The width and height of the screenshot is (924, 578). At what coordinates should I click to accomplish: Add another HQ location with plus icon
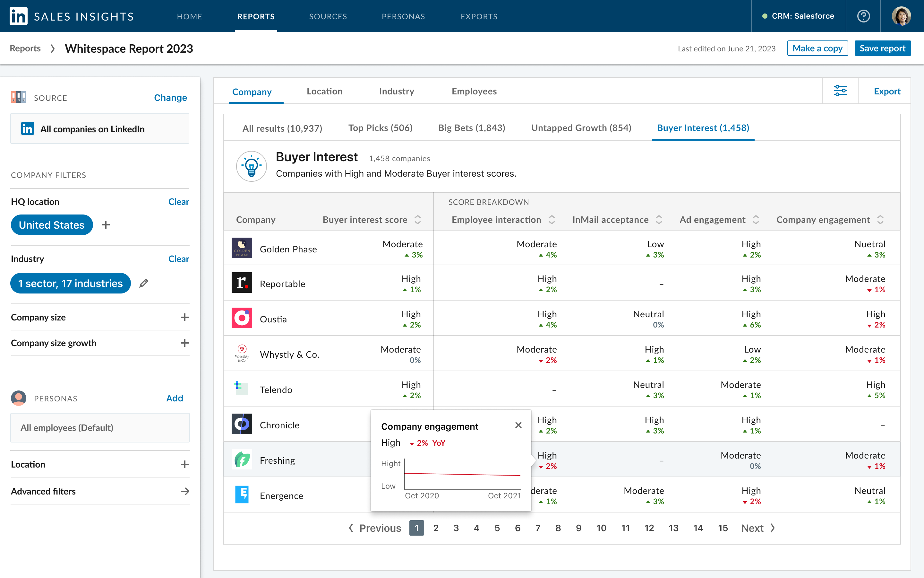pyautogui.click(x=106, y=225)
